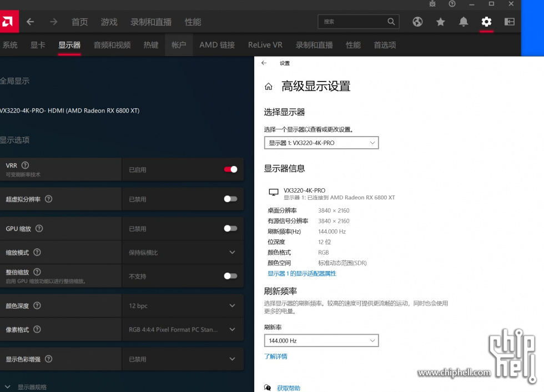Viewport: 544px width, 392px height.
Task: Click monitor icon next to VX3220-4K-PRO
Action: (273, 192)
